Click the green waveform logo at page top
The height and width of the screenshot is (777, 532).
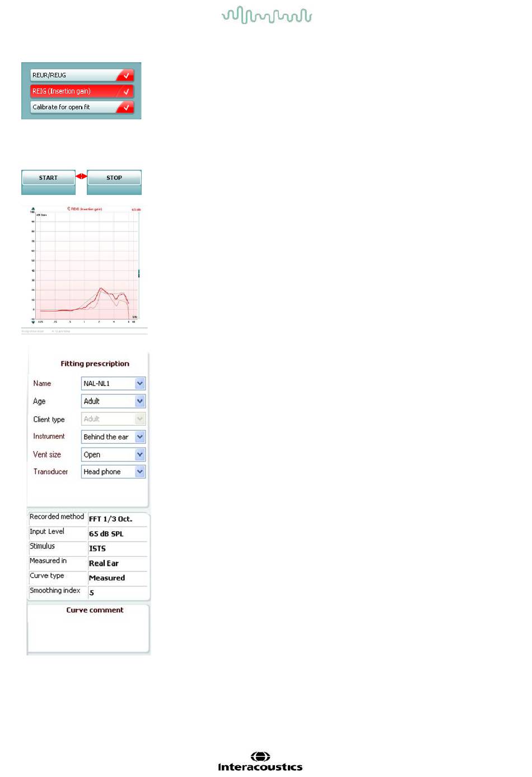point(267,15)
